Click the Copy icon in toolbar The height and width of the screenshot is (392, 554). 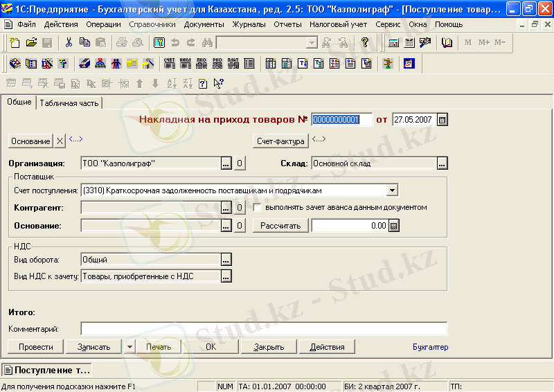pyautogui.click(x=84, y=42)
